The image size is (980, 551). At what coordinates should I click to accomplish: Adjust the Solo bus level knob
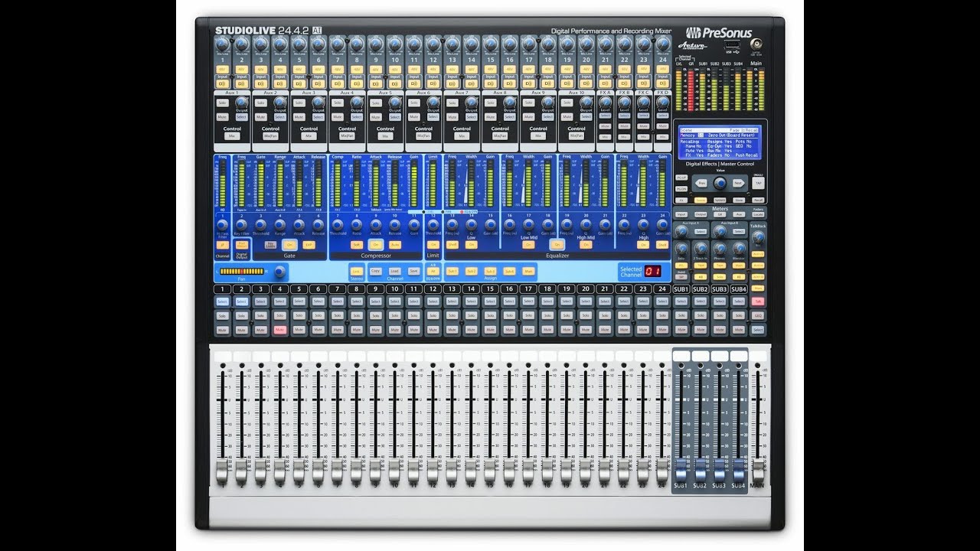(681, 249)
